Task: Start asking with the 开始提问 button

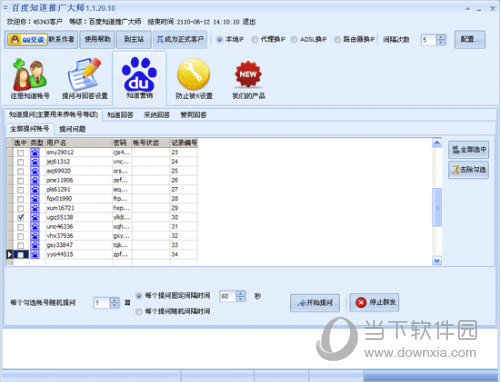Action: [315, 303]
